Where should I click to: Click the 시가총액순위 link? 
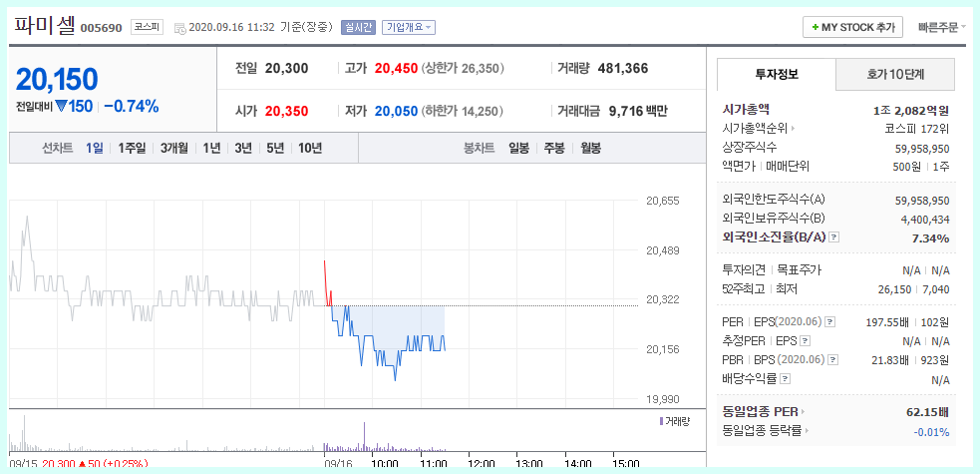[755, 129]
